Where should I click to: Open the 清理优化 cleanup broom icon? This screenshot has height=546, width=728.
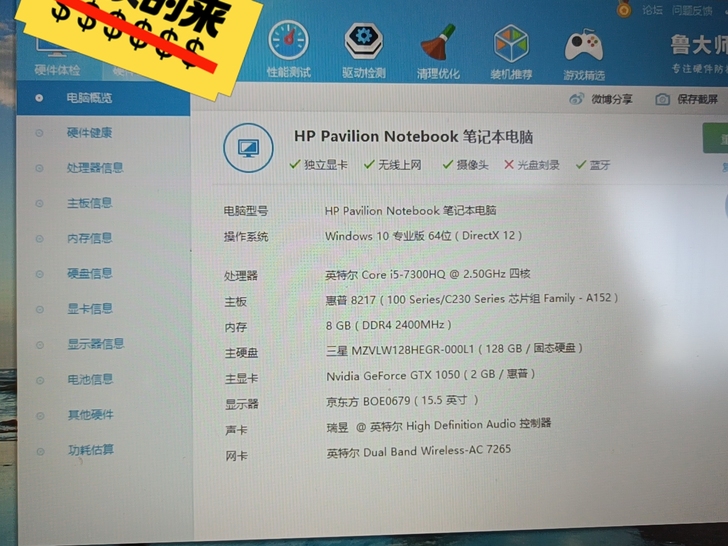point(438,43)
